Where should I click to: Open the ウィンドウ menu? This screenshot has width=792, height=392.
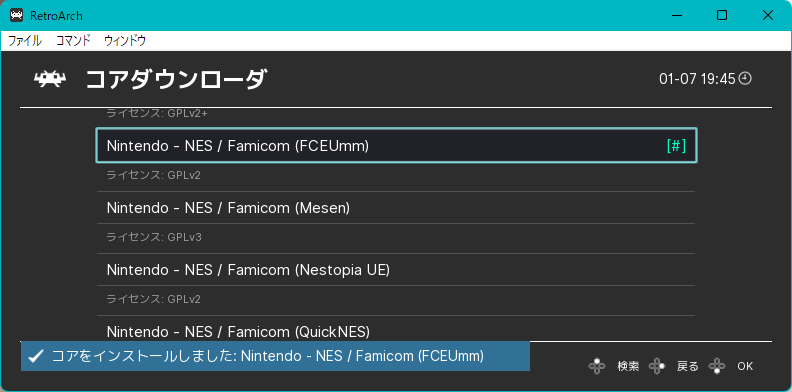click(x=125, y=41)
